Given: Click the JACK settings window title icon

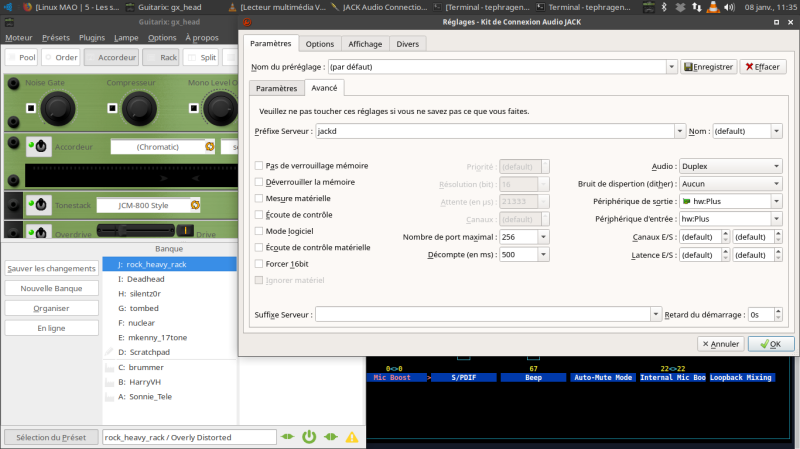Looking at the screenshot, I should click(x=247, y=22).
